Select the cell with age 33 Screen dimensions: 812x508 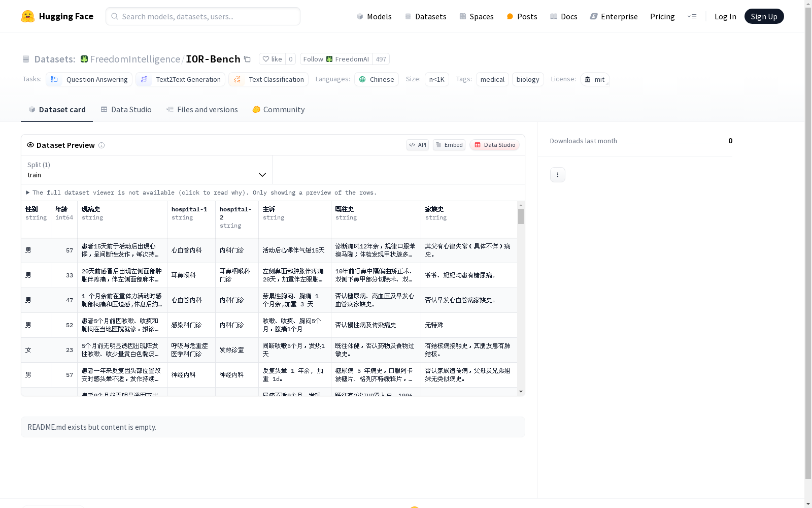64,275
